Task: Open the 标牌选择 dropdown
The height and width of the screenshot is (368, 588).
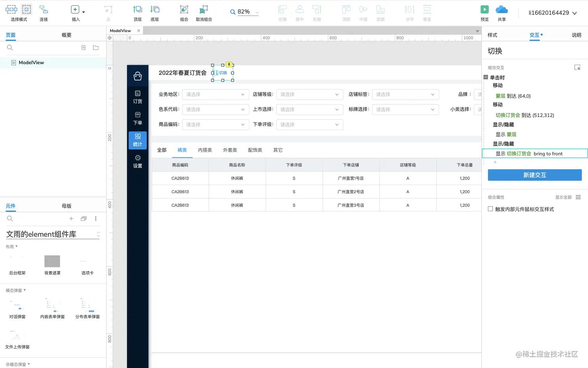Action: click(x=405, y=109)
